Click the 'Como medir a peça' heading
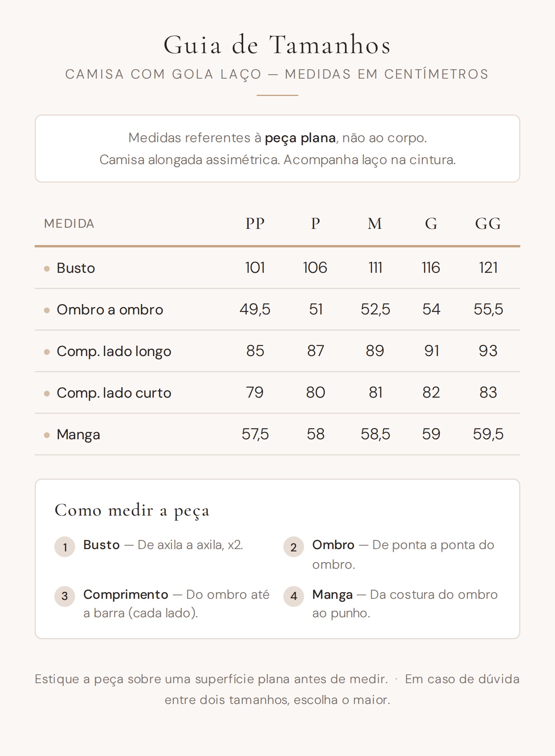 [132, 511]
